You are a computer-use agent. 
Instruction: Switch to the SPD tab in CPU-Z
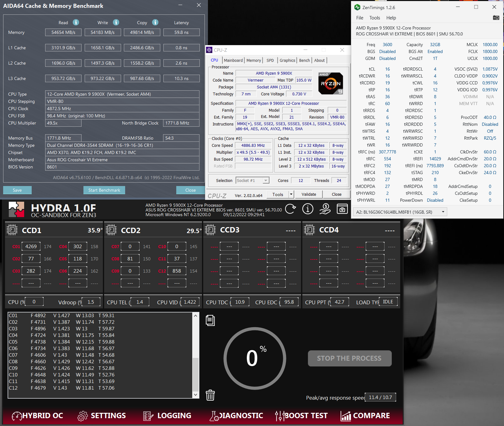(270, 60)
